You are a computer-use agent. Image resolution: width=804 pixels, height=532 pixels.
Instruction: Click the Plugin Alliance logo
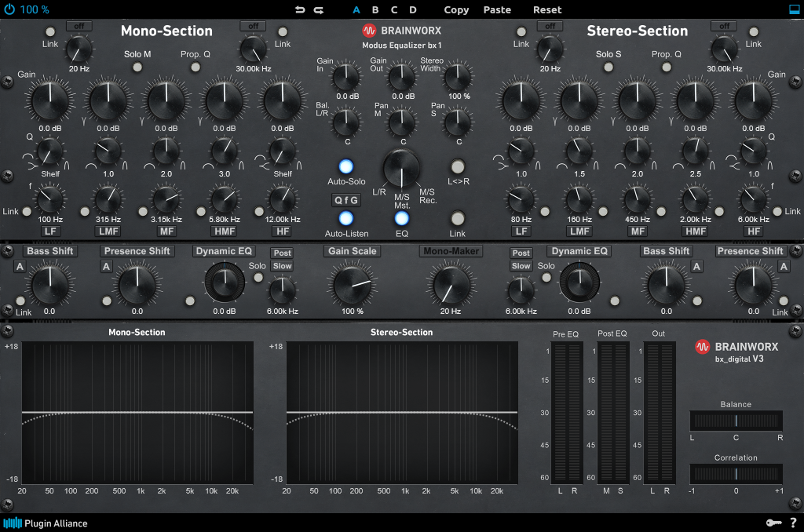point(46,523)
